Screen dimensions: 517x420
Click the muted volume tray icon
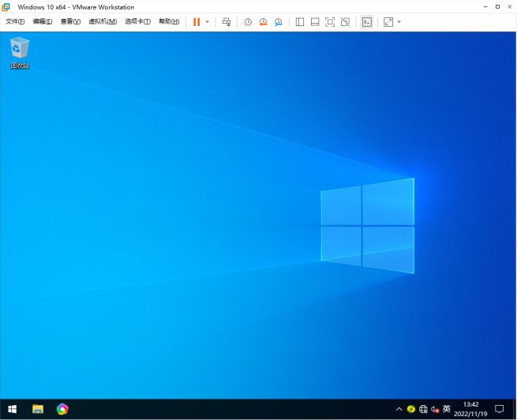(435, 409)
